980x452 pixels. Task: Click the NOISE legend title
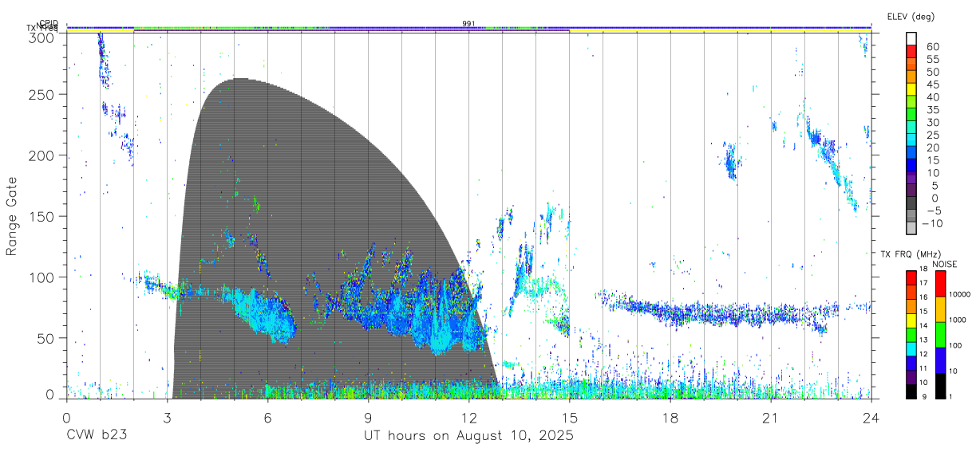(x=945, y=264)
